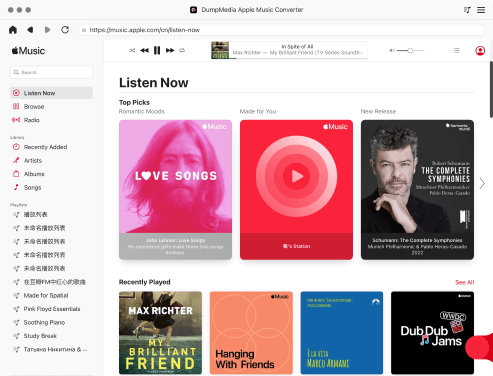Open the hamburger menu in title bar
493x376 pixels.
pos(481,10)
